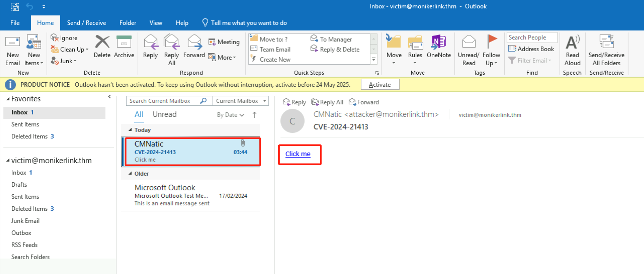This screenshot has height=274, width=644.
Task: Show All messages filter
Action: [139, 114]
